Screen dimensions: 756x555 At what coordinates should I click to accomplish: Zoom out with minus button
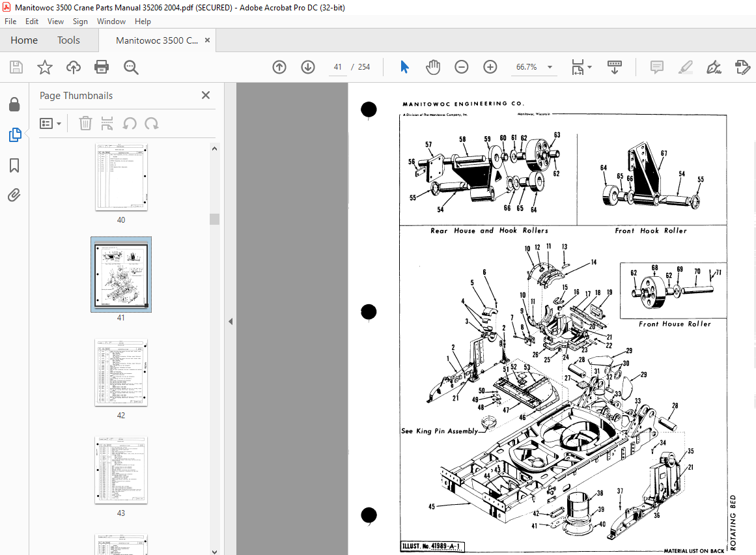click(x=462, y=67)
